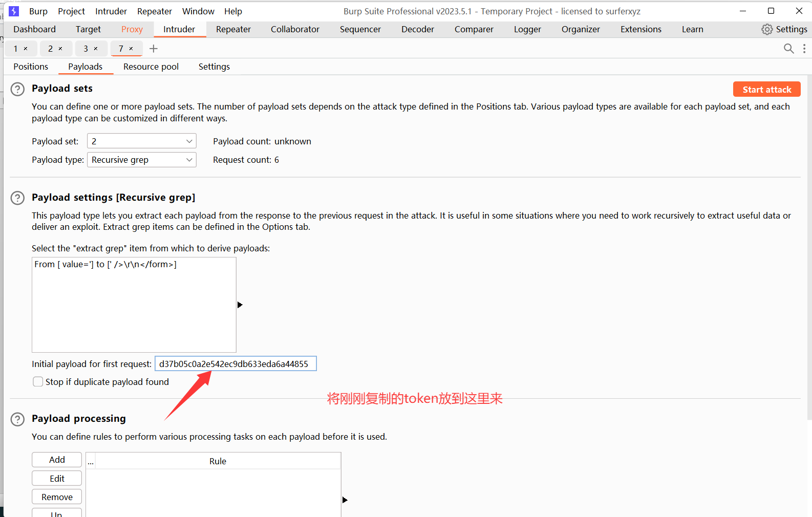Switch to the Learn tab
The image size is (812, 517).
click(x=693, y=29)
